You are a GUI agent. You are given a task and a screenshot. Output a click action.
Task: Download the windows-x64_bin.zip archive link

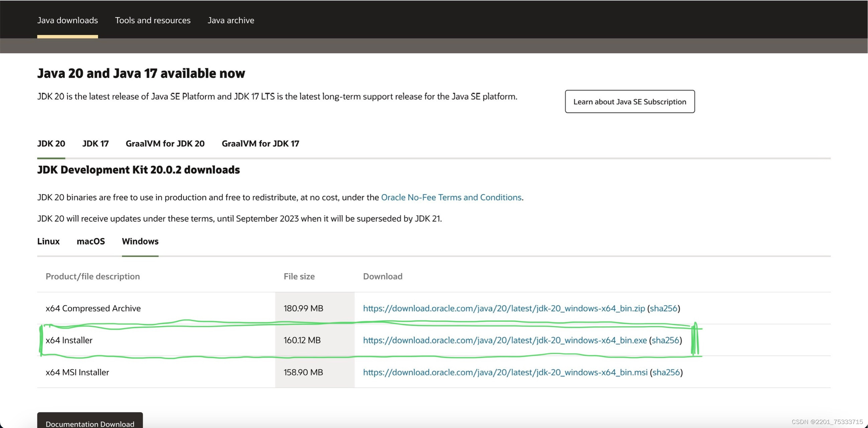[x=504, y=308]
